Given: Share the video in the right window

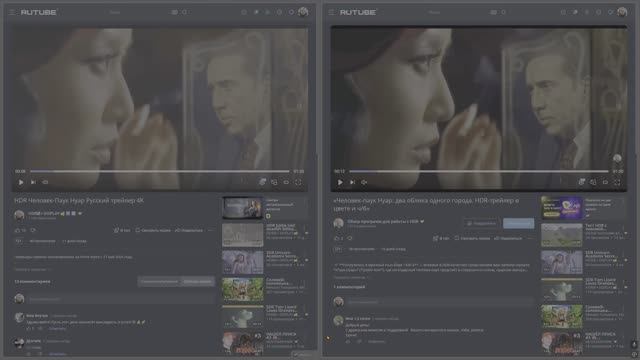Looking at the screenshot, I should pos(508,238).
